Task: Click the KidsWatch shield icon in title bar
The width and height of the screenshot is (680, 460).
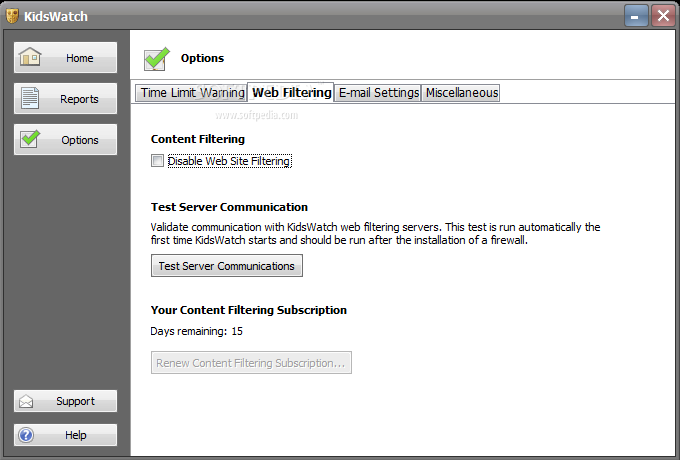Action: [x=12, y=16]
